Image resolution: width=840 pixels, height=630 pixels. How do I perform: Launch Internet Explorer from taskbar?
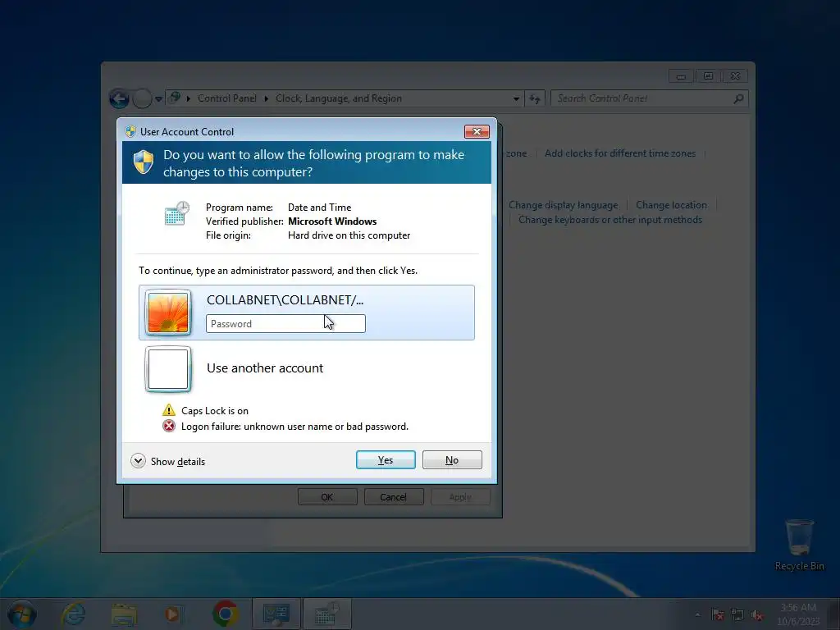tap(73, 614)
